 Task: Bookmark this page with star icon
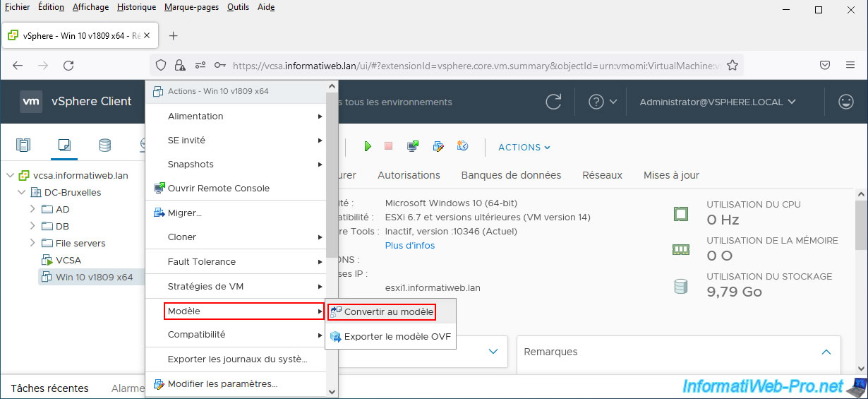click(733, 65)
